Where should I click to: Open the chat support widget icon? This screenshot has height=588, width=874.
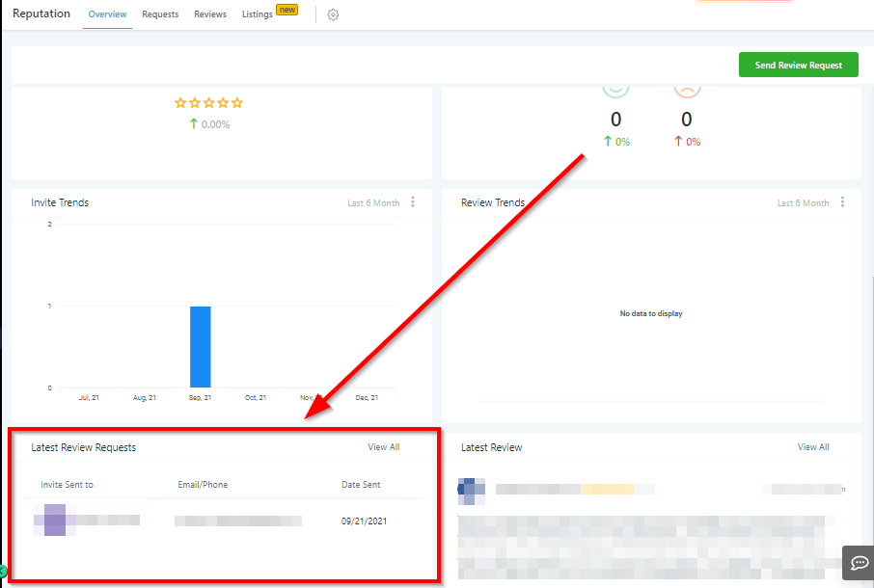pos(858,561)
